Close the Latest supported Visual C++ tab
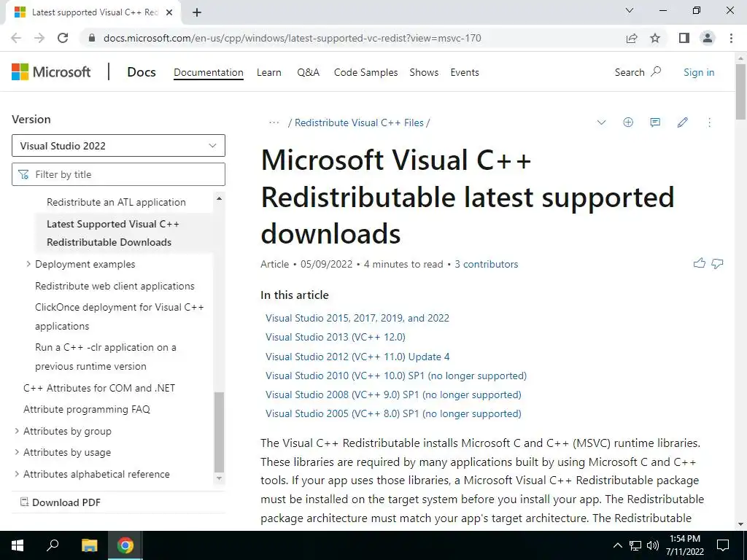The width and height of the screenshot is (747, 560). coord(169,12)
